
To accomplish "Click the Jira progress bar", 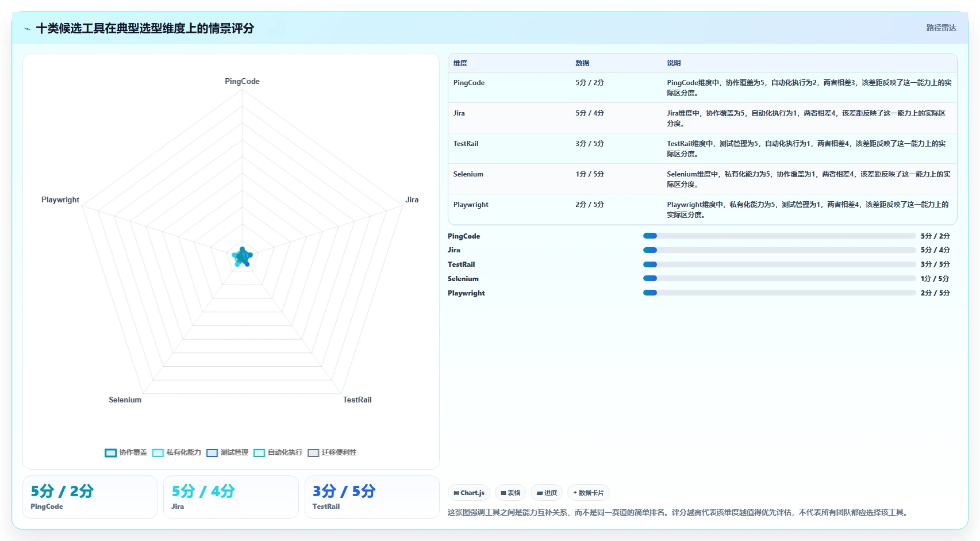I will tap(779, 250).
